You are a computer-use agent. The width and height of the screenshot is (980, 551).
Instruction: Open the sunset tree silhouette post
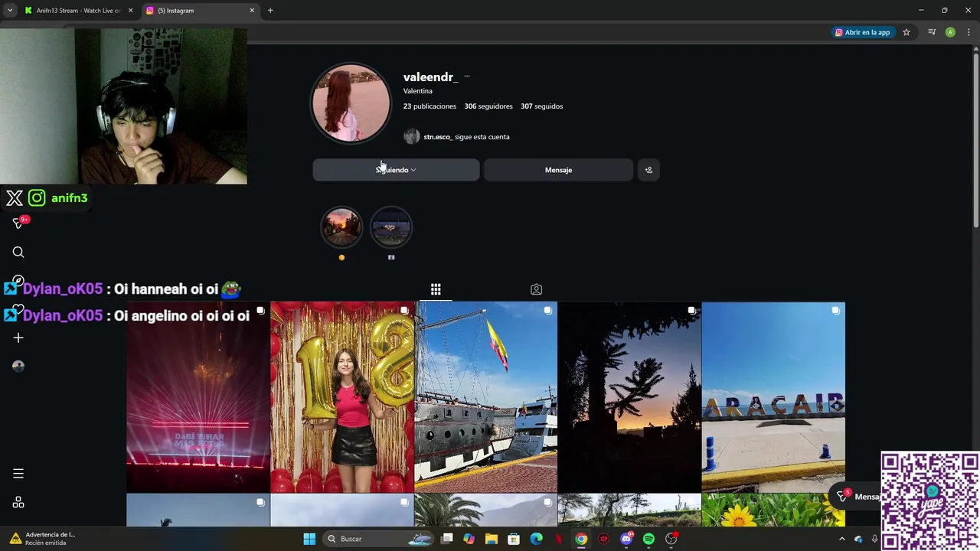point(629,397)
